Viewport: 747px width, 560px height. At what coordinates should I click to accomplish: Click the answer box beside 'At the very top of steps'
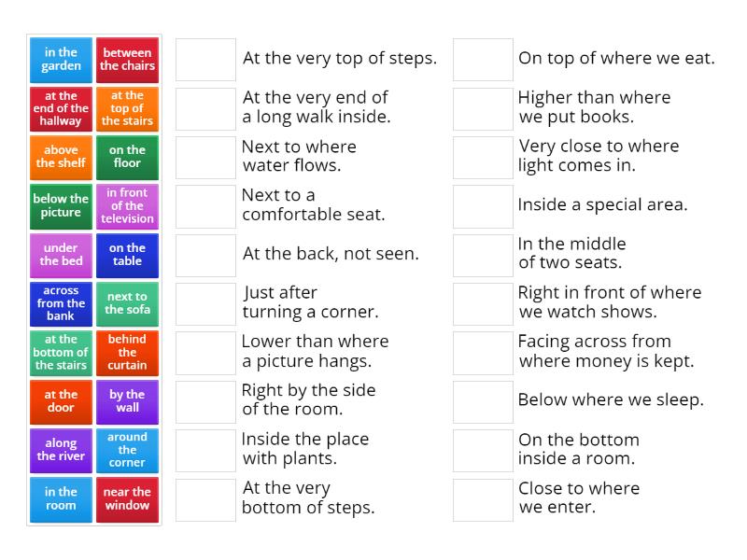click(205, 58)
